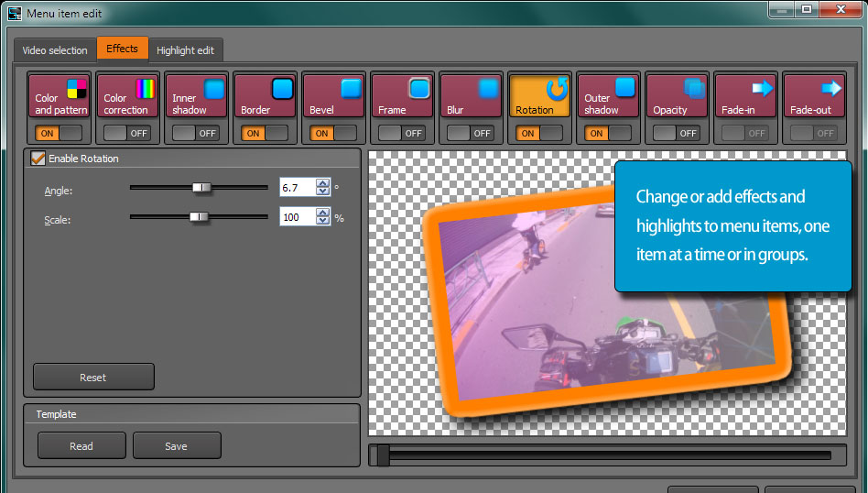Open the Color correction effect
Viewport: 868px width, 493px height.
pos(128,96)
